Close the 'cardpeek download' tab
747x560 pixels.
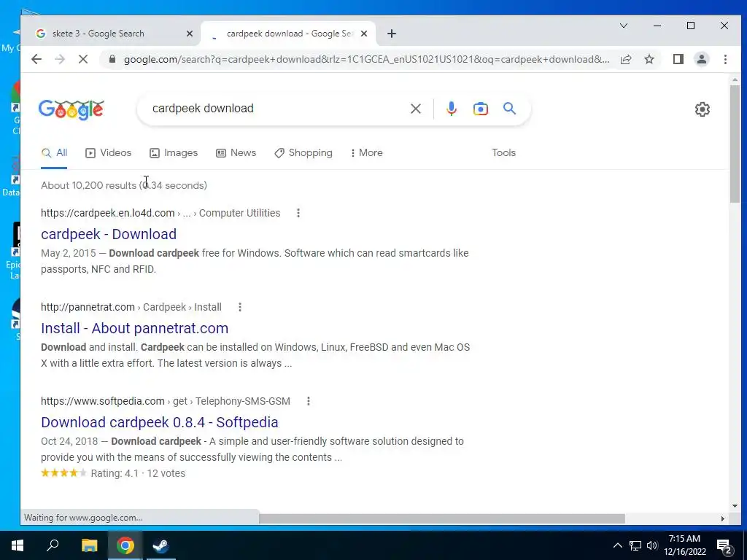click(364, 34)
